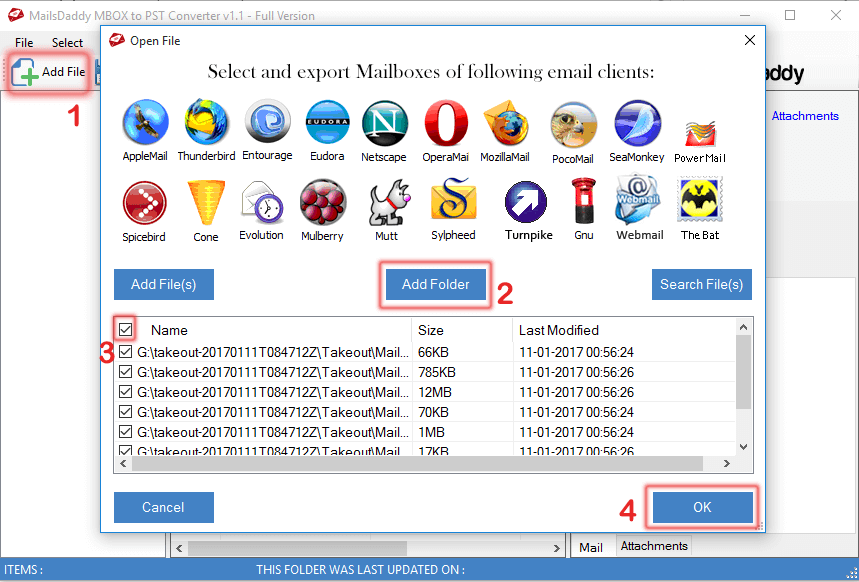Viewport: 859px width, 582px height.
Task: Uncheck the 66KB file row checkbox
Action: coord(125,352)
